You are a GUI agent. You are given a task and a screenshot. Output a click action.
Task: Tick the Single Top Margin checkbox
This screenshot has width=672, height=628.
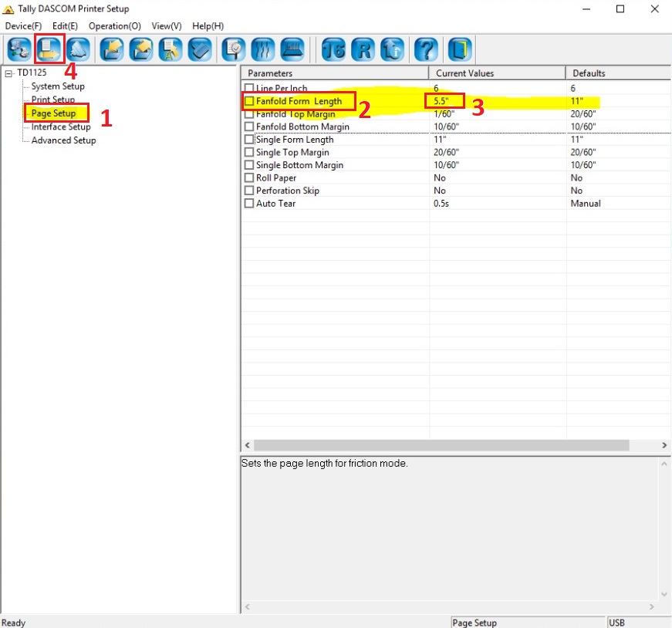[x=249, y=152]
